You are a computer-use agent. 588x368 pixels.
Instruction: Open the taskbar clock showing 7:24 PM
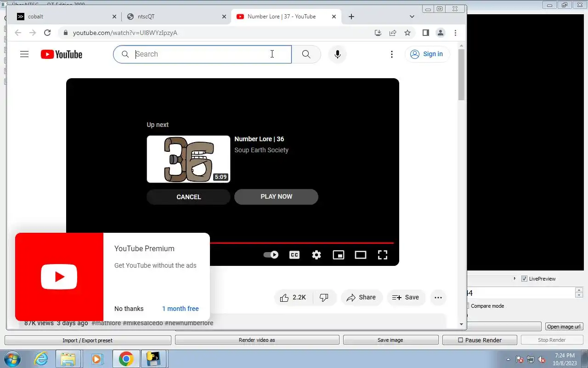pos(565,359)
